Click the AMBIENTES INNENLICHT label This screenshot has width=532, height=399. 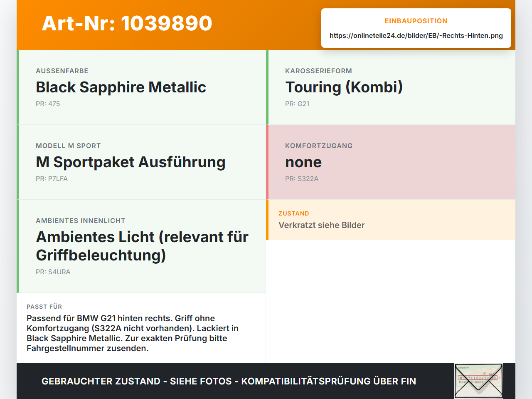coord(81,221)
